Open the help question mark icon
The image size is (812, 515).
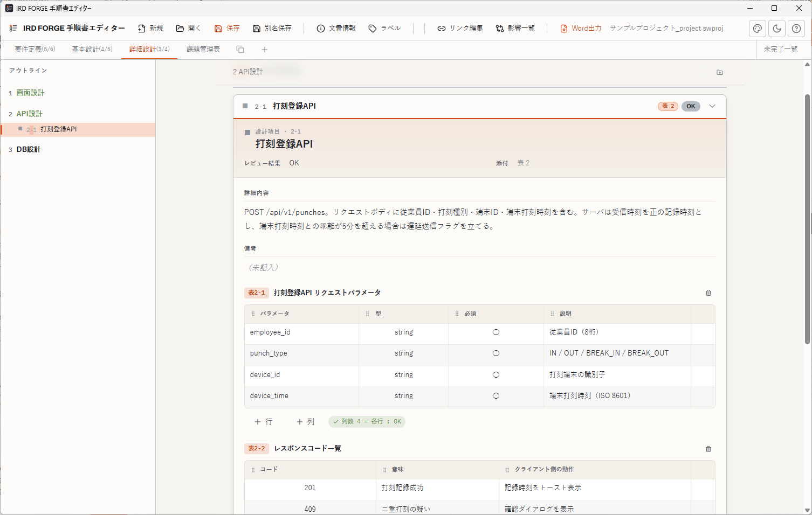point(796,29)
